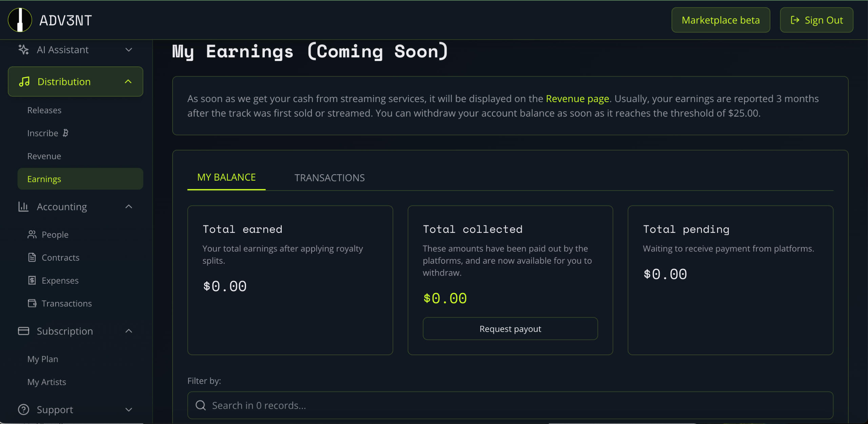Focus the Search in 0 records field
The height and width of the screenshot is (424, 868).
[x=510, y=405]
